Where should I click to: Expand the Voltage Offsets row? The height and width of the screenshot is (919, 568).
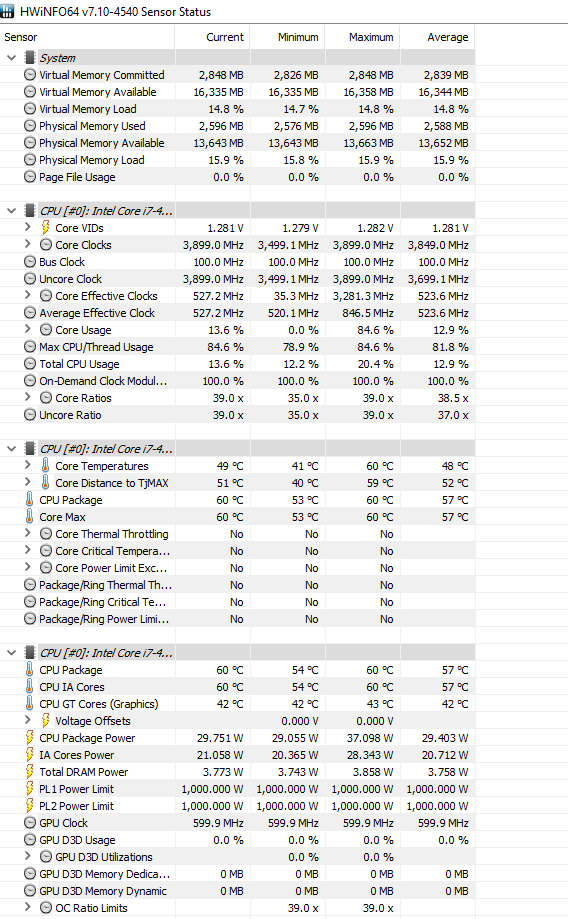pyautogui.click(x=28, y=720)
